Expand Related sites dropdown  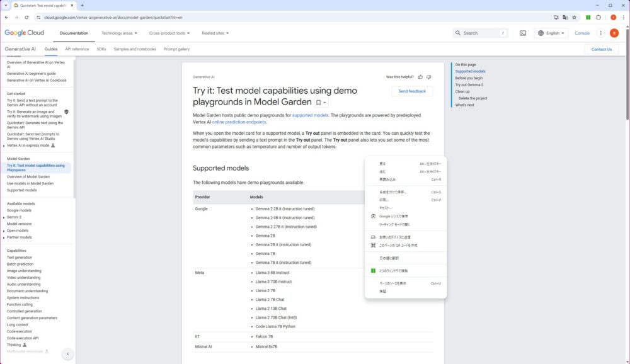[215, 33]
